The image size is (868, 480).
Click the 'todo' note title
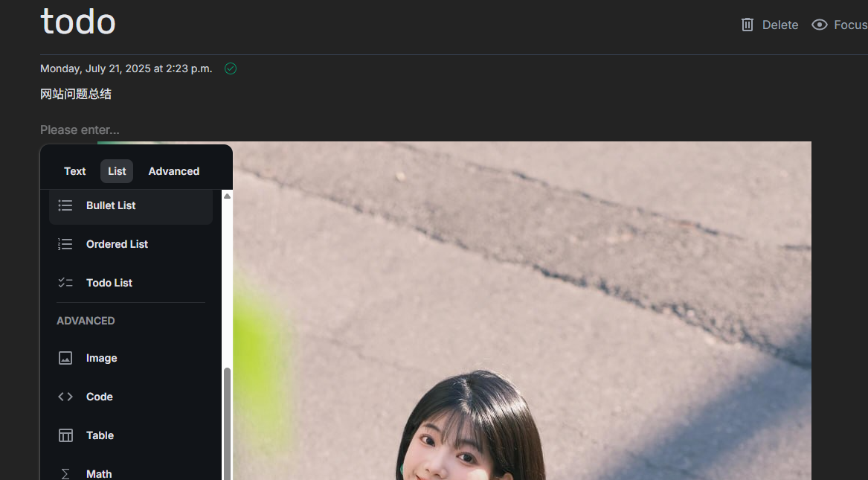pos(78,22)
